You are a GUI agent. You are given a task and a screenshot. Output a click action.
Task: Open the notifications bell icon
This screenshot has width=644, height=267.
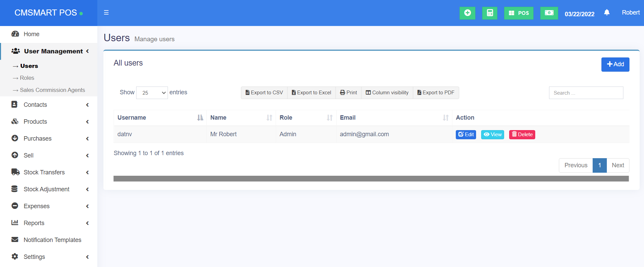tap(606, 13)
